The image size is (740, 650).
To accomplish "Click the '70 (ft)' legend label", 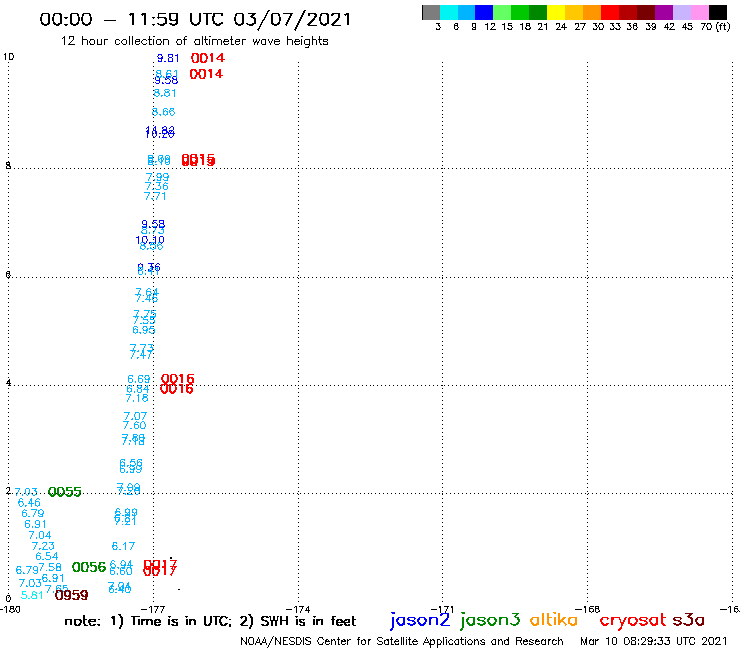I will 715,27.
